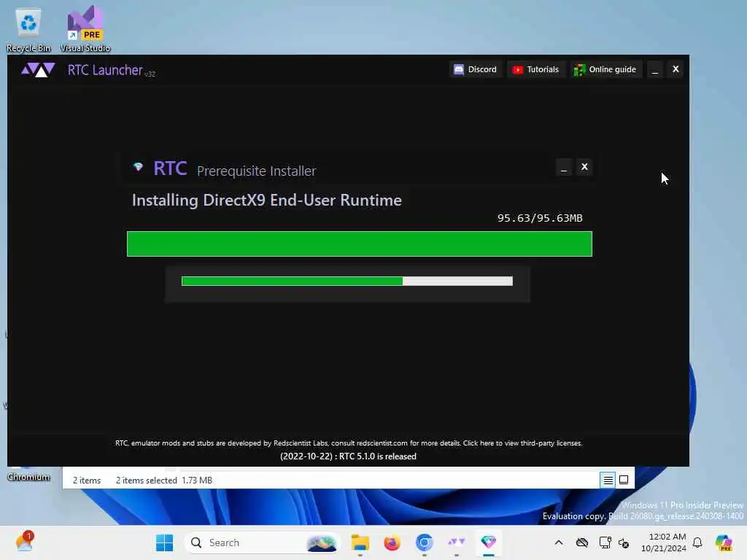Close the RTC Launcher window
The image size is (747, 560).
(676, 69)
